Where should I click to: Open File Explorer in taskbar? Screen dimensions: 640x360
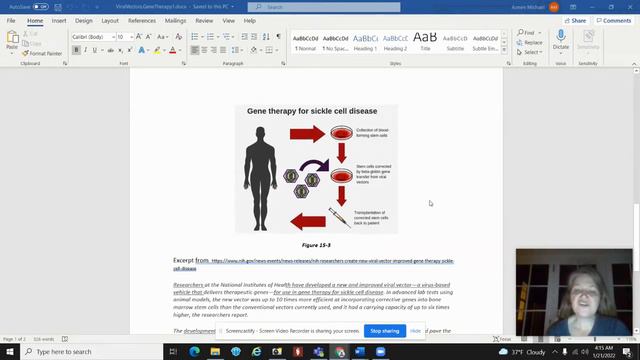tap(215, 351)
